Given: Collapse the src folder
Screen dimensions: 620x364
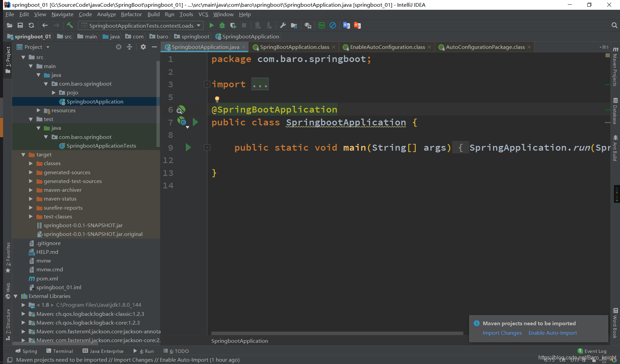Looking at the screenshot, I should pyautogui.click(x=23, y=57).
